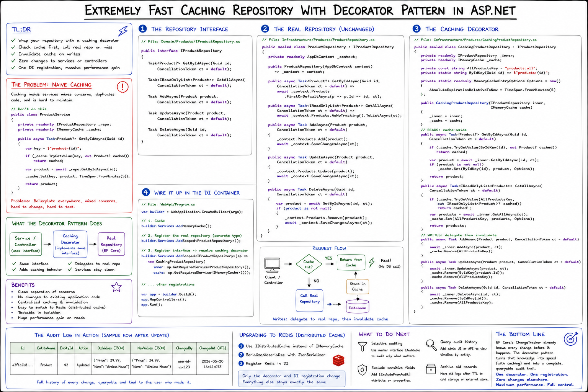Screen dimensions: 588x392
Task: Click the EntityId cell showing 42
Action: click(x=66, y=365)
